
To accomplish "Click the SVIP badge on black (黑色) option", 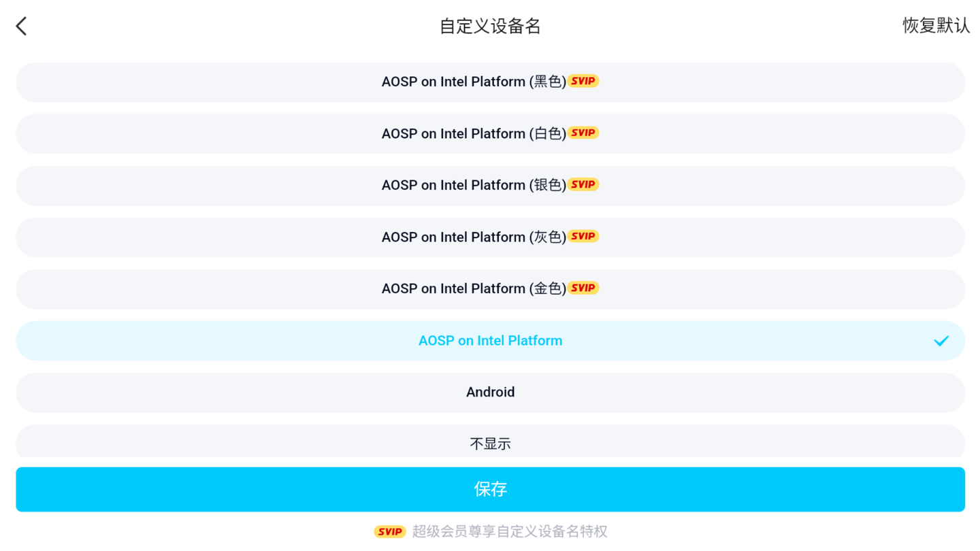I will 583,82.
